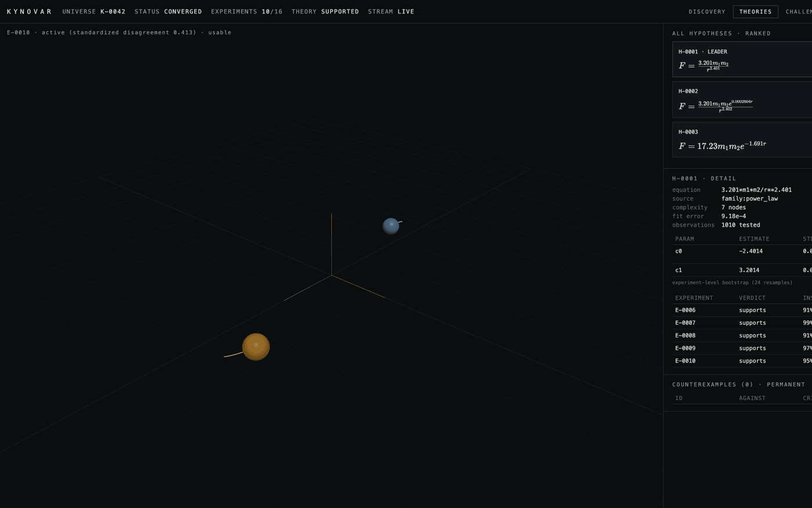
Task: Select the H-0003 hypothesis card
Action: (742, 139)
